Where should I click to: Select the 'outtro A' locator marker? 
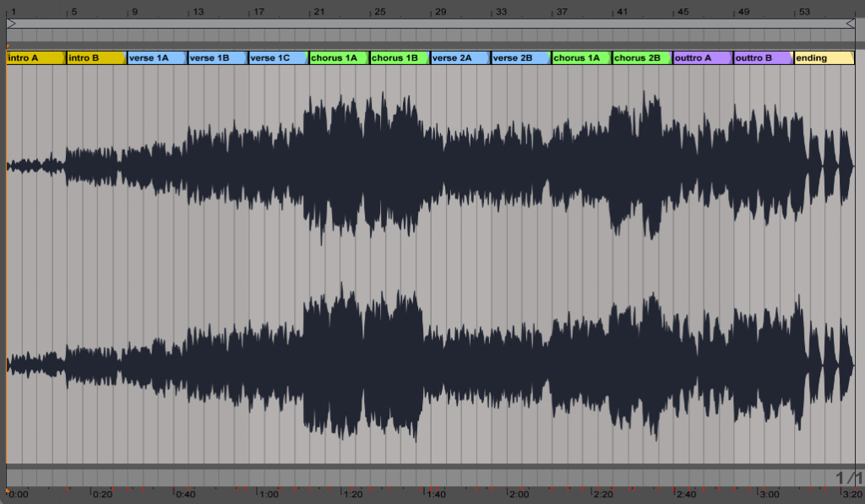704,58
